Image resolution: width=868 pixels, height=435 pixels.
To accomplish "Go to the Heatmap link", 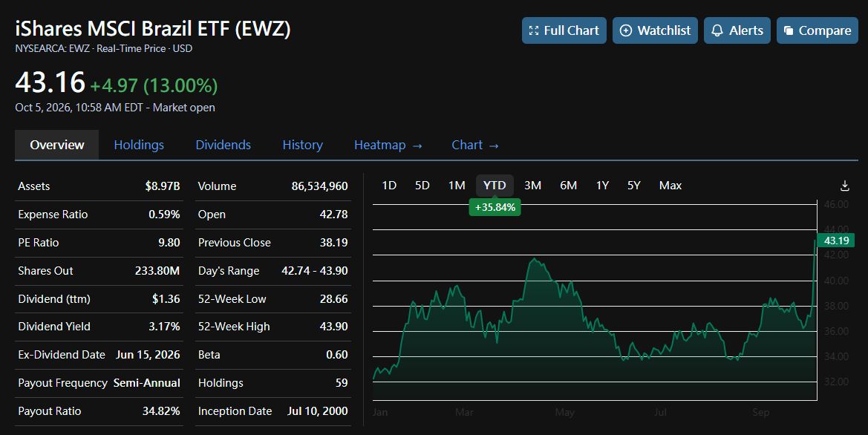I will tap(388, 145).
